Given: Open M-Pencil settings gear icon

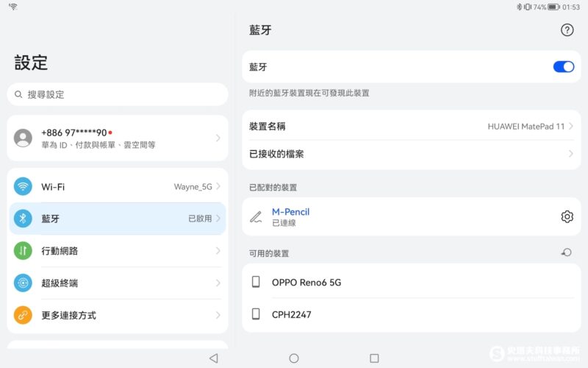Looking at the screenshot, I should (567, 216).
